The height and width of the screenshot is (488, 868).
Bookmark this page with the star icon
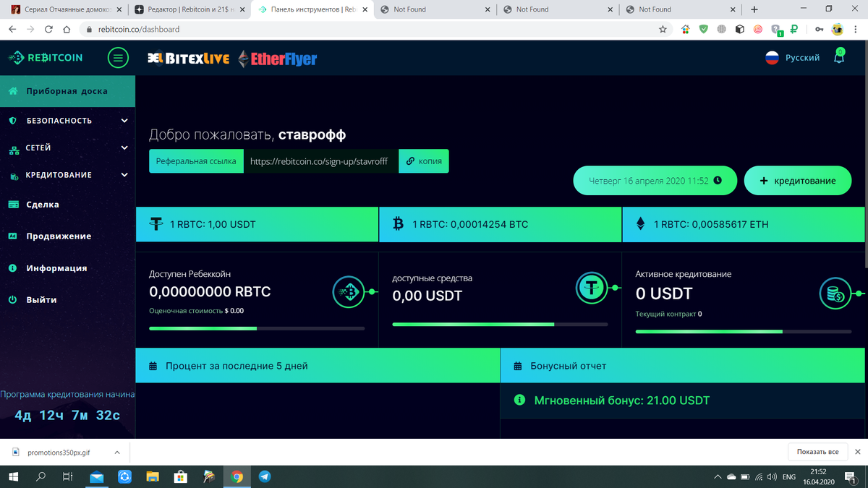coord(663,30)
